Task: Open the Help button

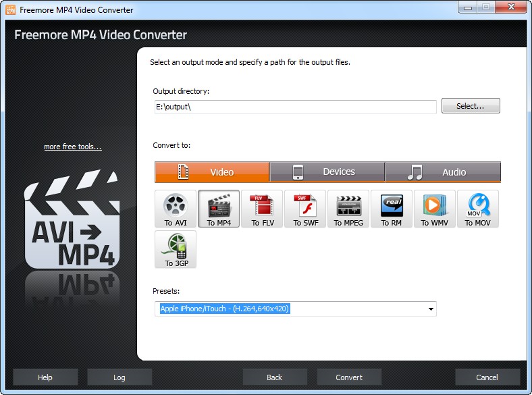Action: click(x=45, y=377)
